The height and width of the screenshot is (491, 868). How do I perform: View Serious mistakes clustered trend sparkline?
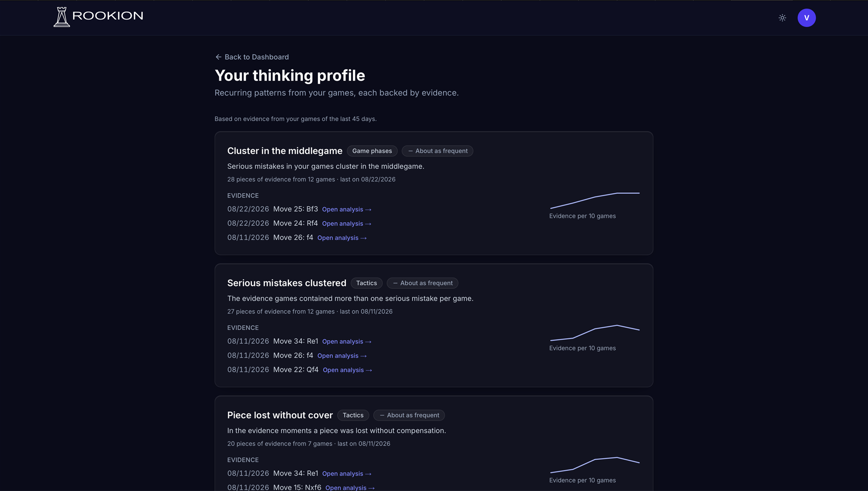click(594, 333)
